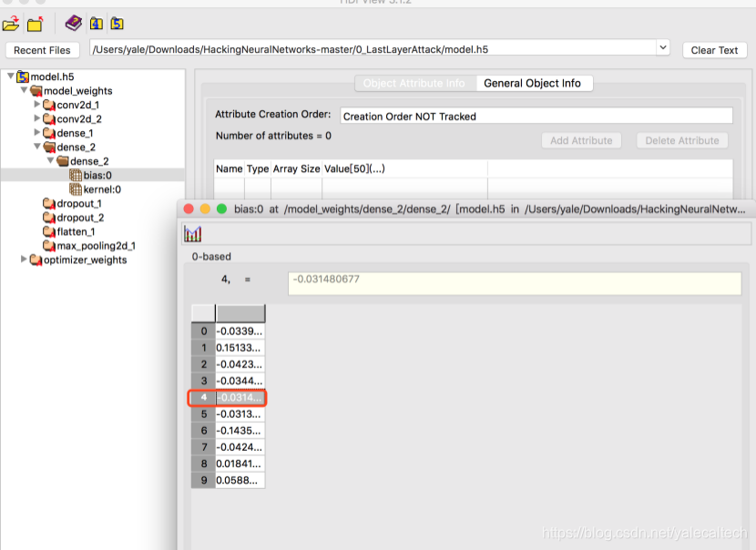Switch to Object Attribute Info tab
This screenshot has width=756, height=550.
click(x=414, y=83)
